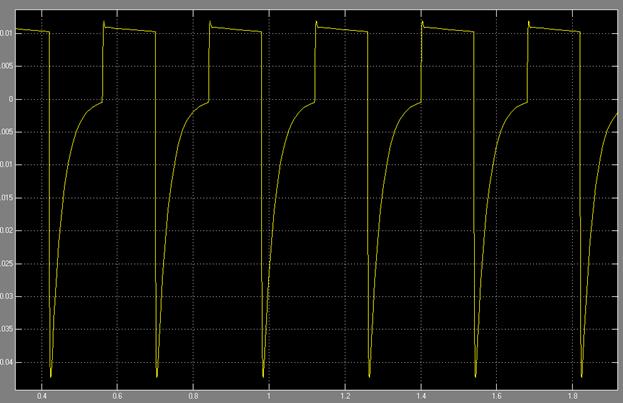
Task: Click the 1.4 x-axis tick label
Action: click(421, 396)
